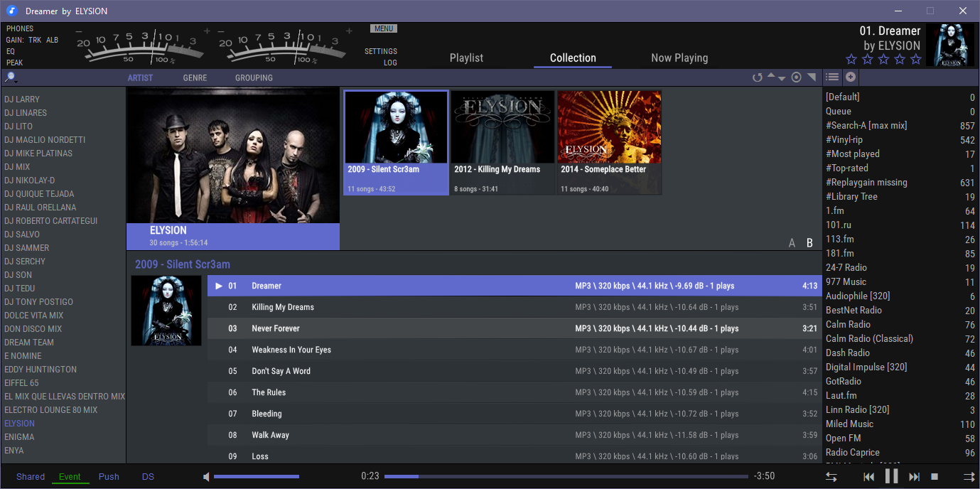Click the playback order arrow icon
Image resolution: width=980 pixels, height=489 pixels.
coord(968,477)
